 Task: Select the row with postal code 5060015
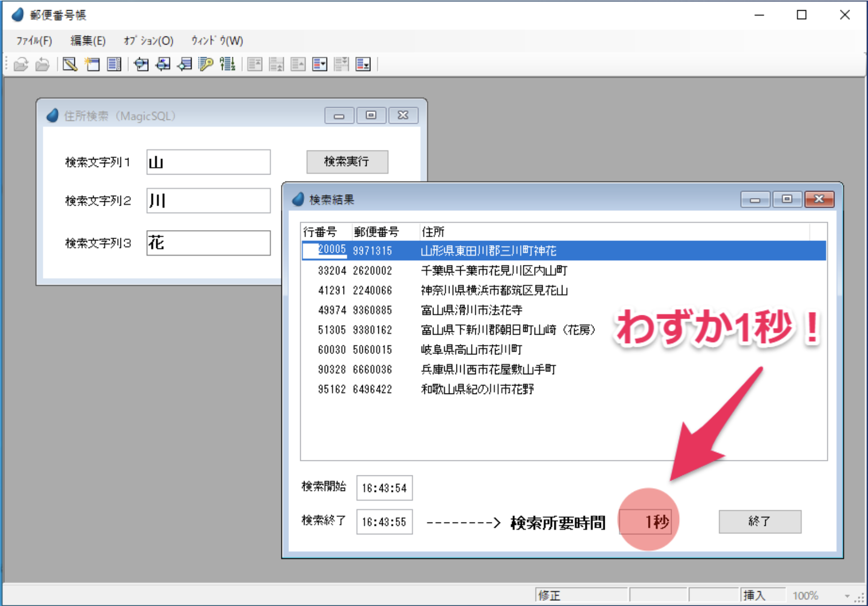coord(372,350)
